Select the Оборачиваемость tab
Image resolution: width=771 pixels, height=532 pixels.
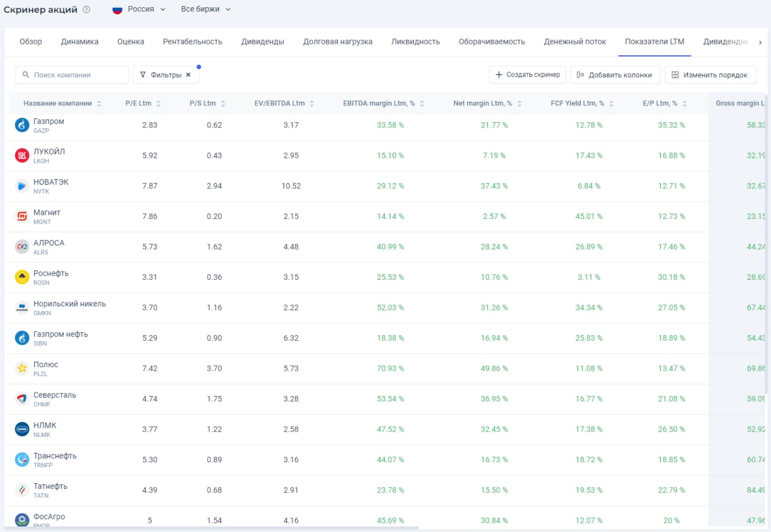point(492,42)
